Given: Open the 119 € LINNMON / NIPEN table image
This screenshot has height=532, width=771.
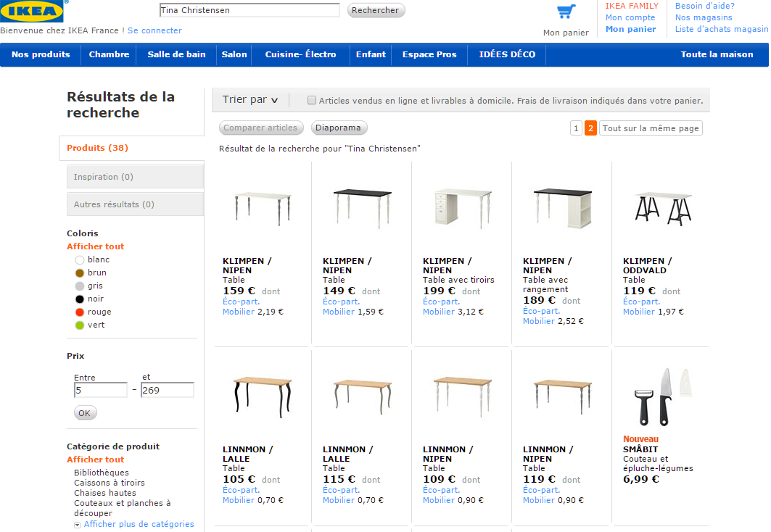Looking at the screenshot, I should click(x=563, y=397).
